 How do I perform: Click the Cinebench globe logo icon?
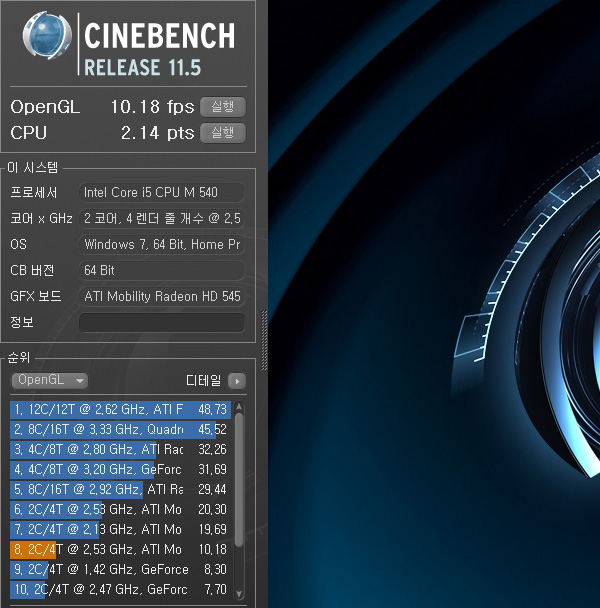tap(47, 36)
